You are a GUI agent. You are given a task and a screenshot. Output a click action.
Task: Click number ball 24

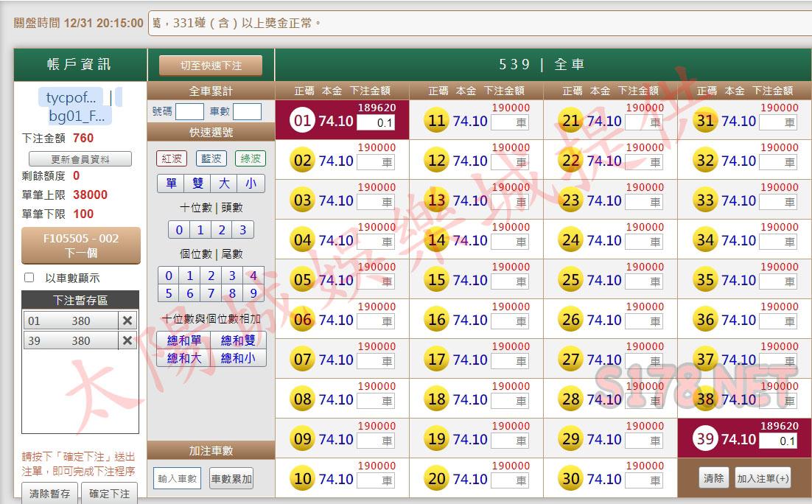pos(570,239)
